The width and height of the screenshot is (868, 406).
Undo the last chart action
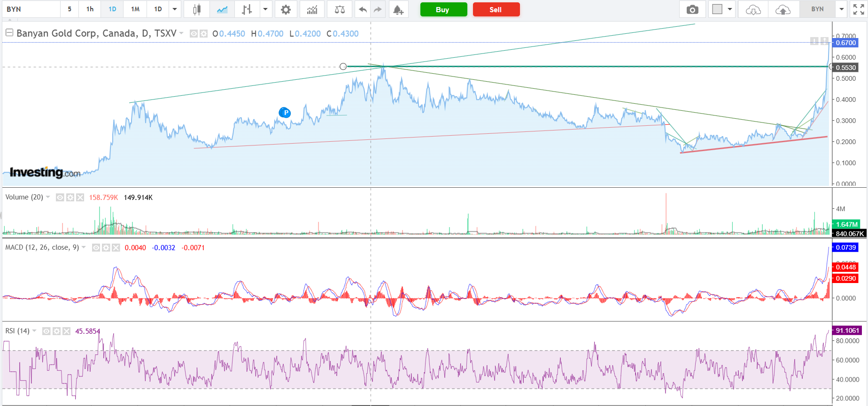coord(363,9)
